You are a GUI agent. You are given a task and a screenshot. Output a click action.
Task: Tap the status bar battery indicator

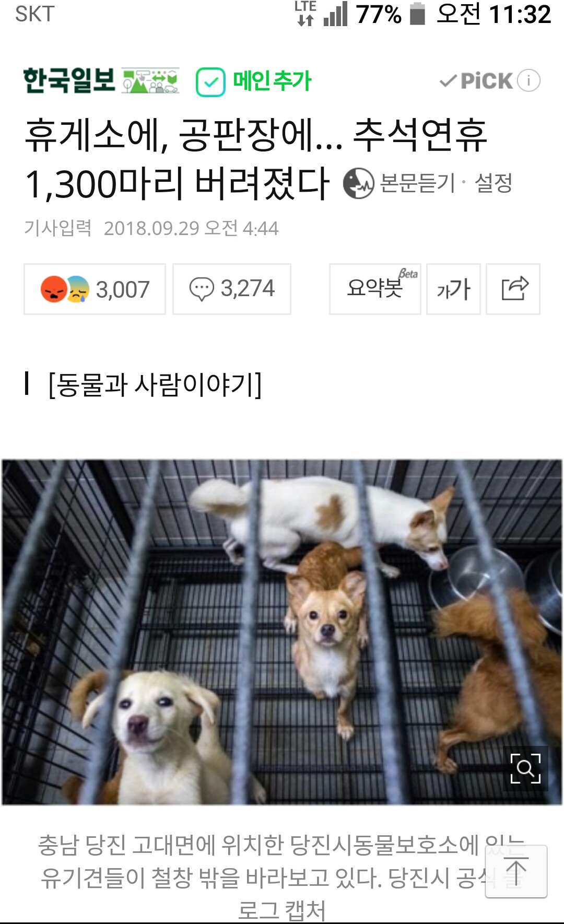(417, 14)
